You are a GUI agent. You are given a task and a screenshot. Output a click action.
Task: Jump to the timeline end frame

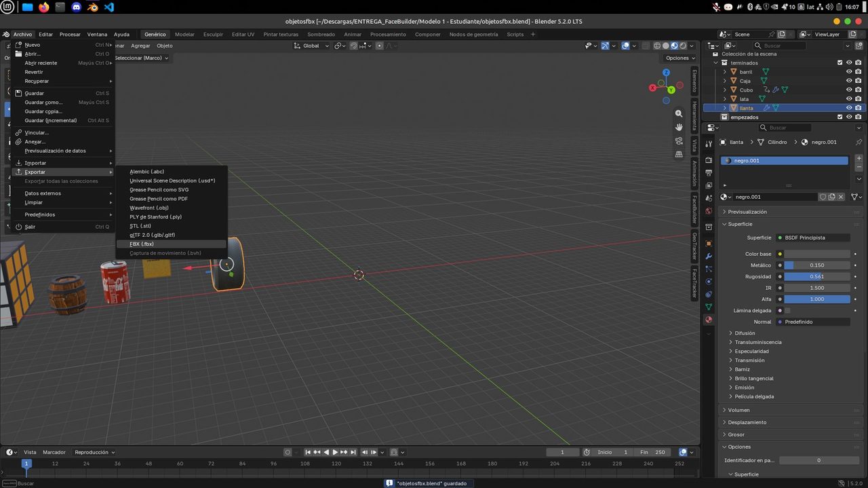point(353,452)
